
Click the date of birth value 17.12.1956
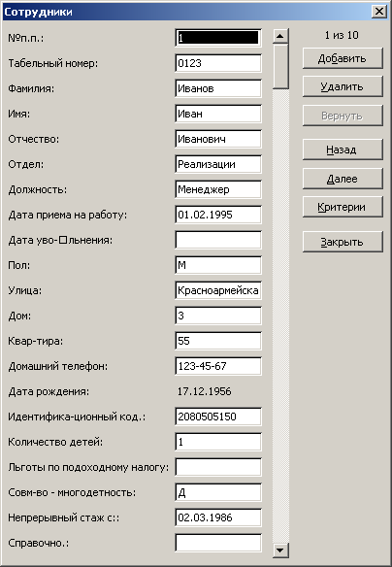204,391
